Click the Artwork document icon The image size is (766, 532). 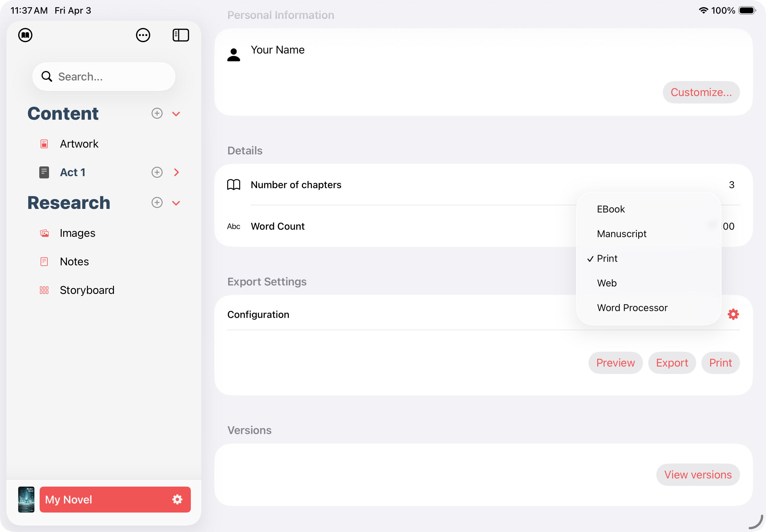44,143
